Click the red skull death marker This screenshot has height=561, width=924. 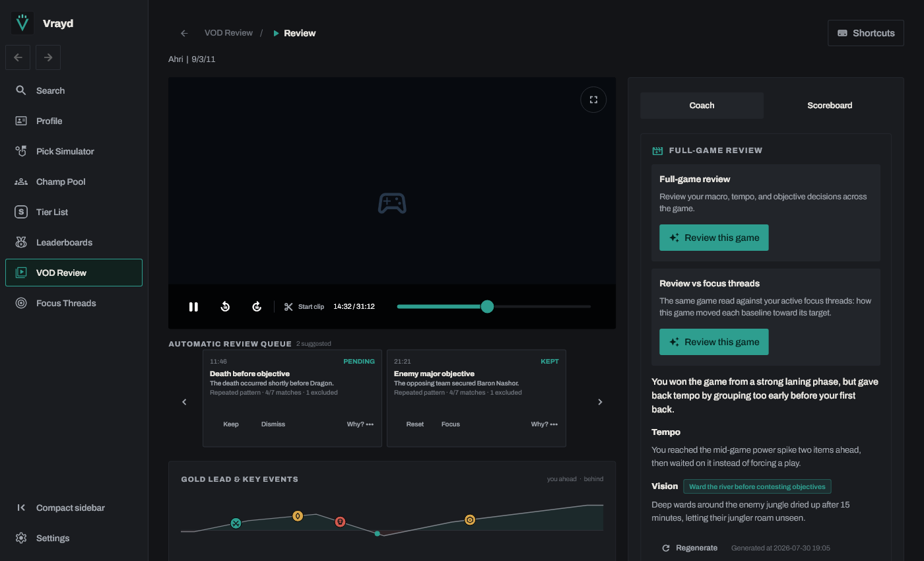click(340, 521)
